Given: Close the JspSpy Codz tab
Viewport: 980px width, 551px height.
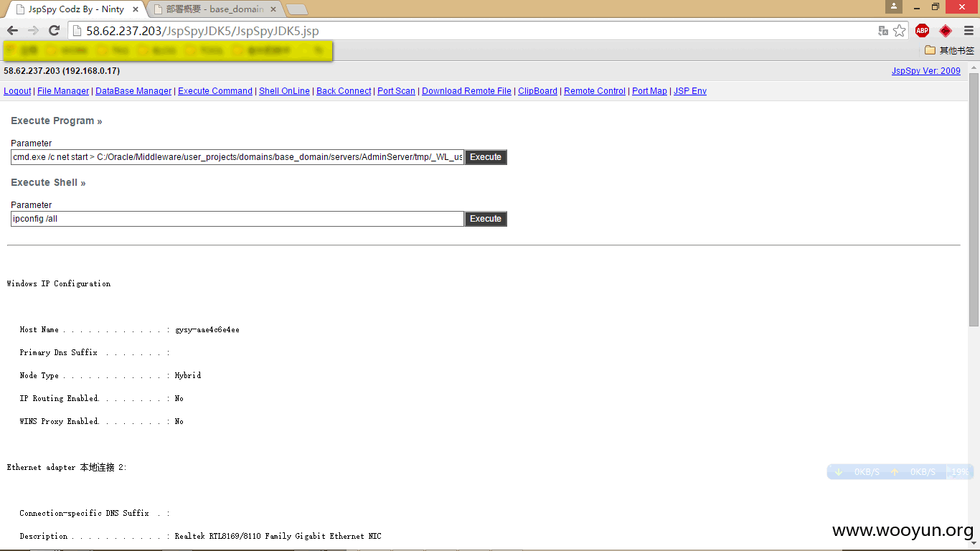Looking at the screenshot, I should click(x=136, y=9).
